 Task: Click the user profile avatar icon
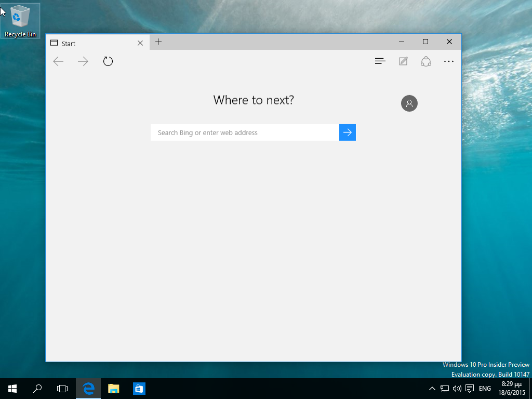click(x=409, y=103)
